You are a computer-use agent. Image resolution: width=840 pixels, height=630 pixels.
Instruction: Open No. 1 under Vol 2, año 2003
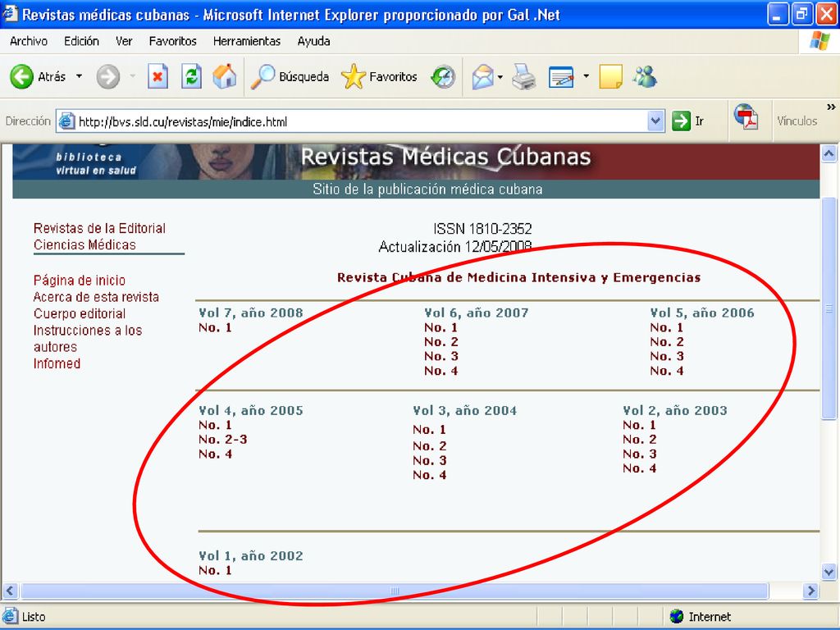[640, 425]
